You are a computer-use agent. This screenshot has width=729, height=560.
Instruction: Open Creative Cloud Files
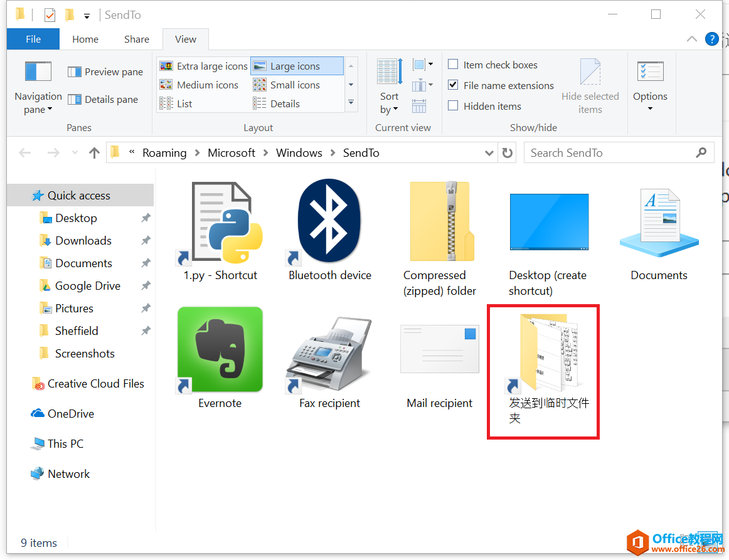(95, 384)
